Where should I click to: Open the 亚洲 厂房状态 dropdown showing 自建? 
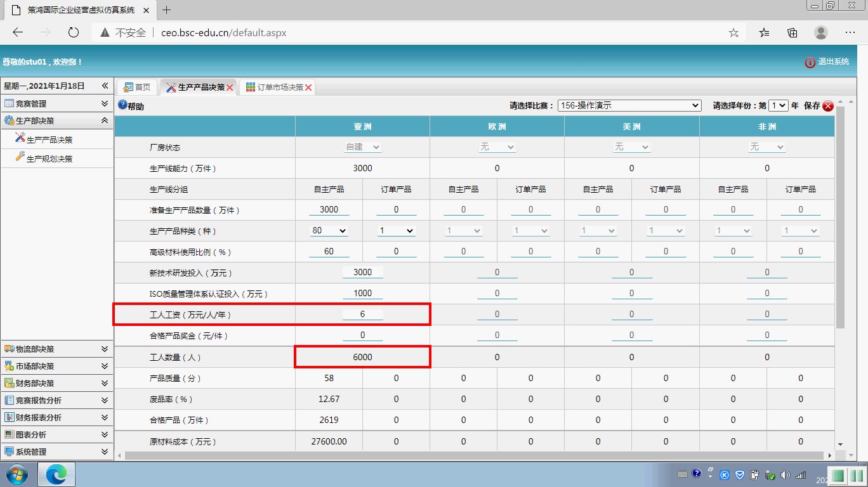click(x=362, y=146)
